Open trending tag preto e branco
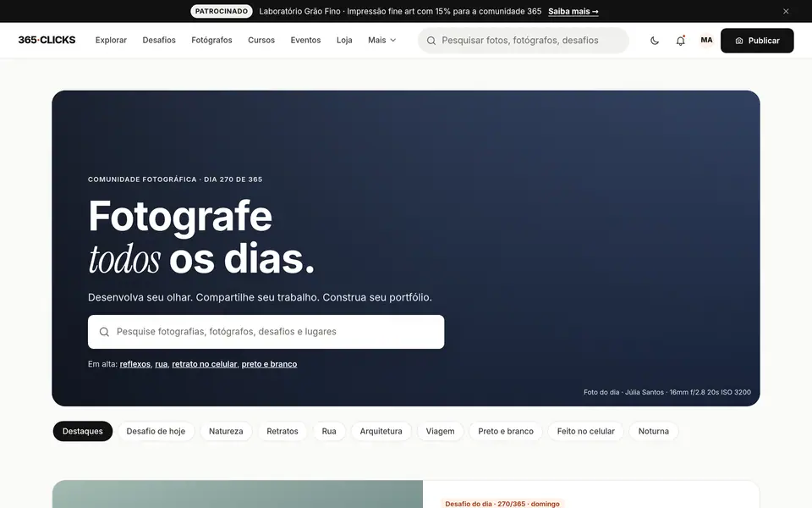 269,364
